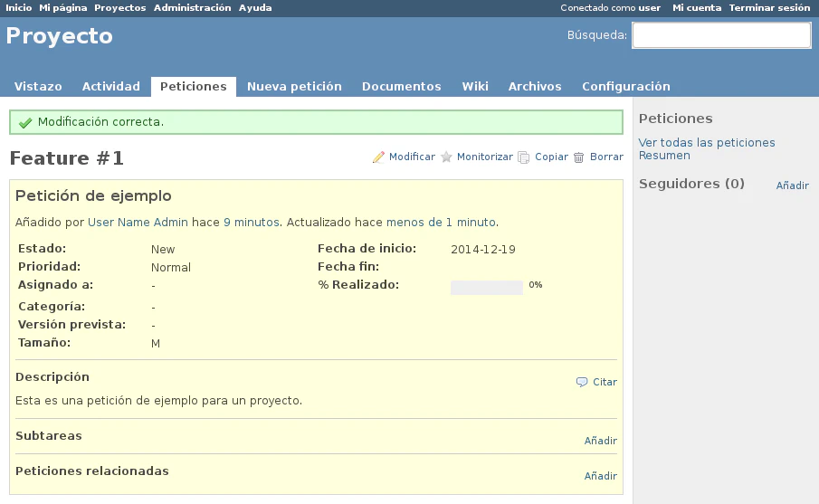Click the pencil Modificar icon
The width and height of the screenshot is (819, 504).
click(x=378, y=157)
